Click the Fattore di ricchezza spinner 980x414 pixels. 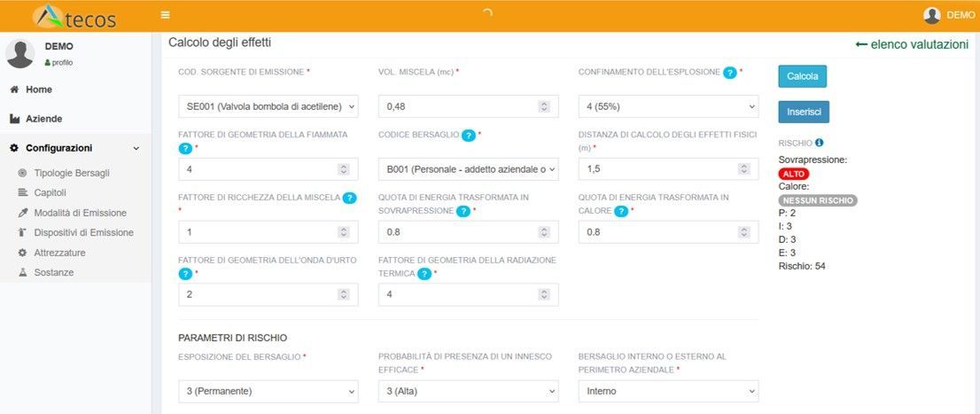point(344,232)
